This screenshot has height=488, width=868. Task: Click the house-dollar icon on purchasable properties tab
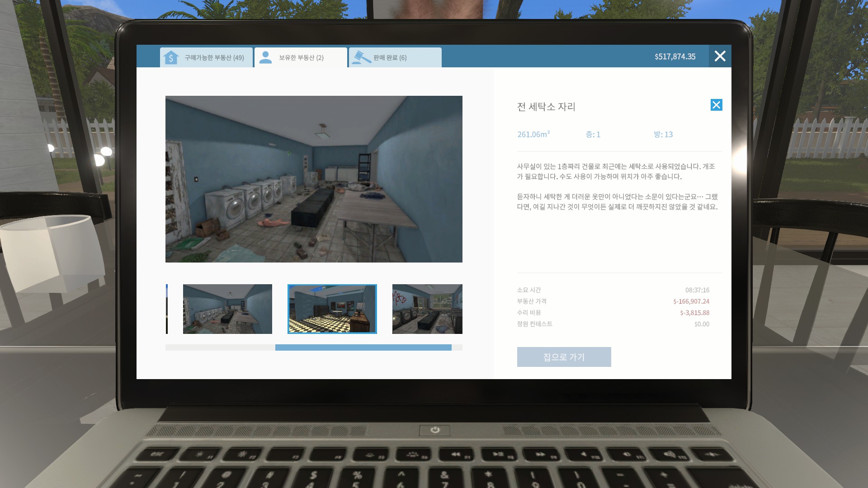tap(171, 57)
